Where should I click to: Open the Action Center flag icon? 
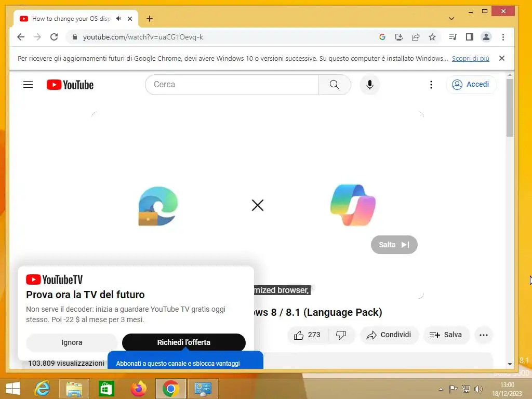click(x=453, y=389)
